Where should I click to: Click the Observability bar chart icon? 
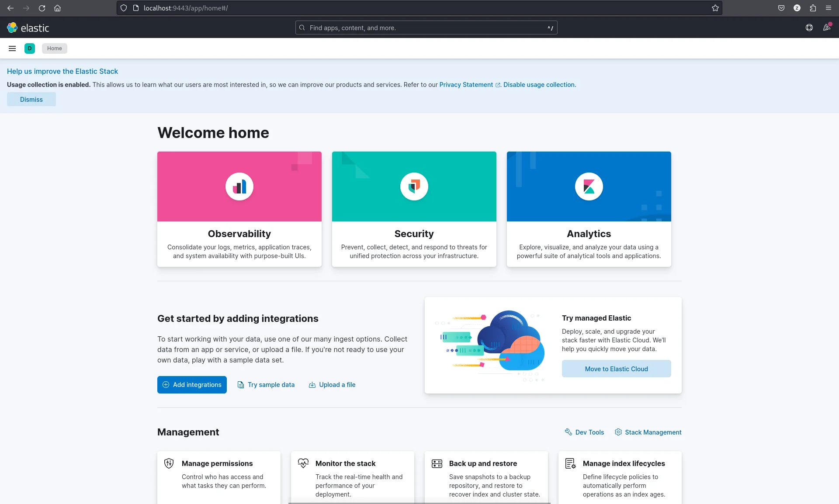pos(239,186)
